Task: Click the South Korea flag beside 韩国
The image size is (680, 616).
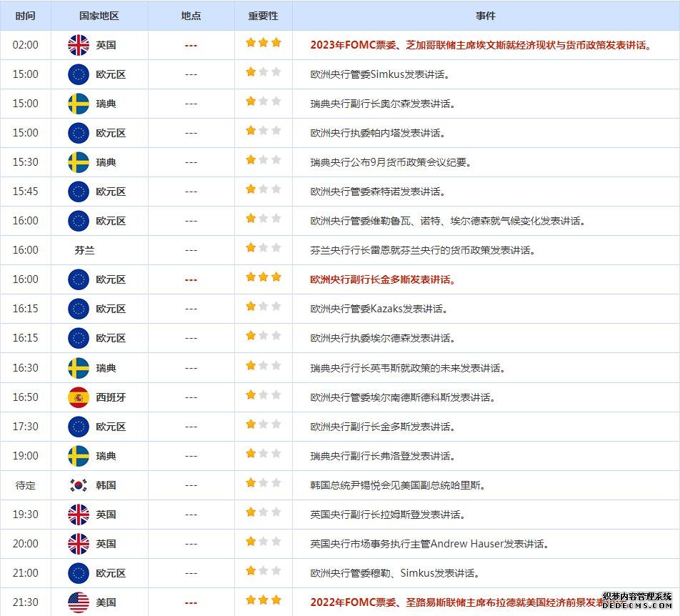Action: click(79, 485)
